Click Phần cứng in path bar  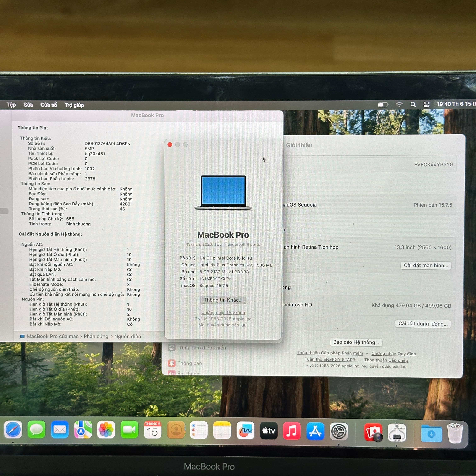tap(96, 336)
